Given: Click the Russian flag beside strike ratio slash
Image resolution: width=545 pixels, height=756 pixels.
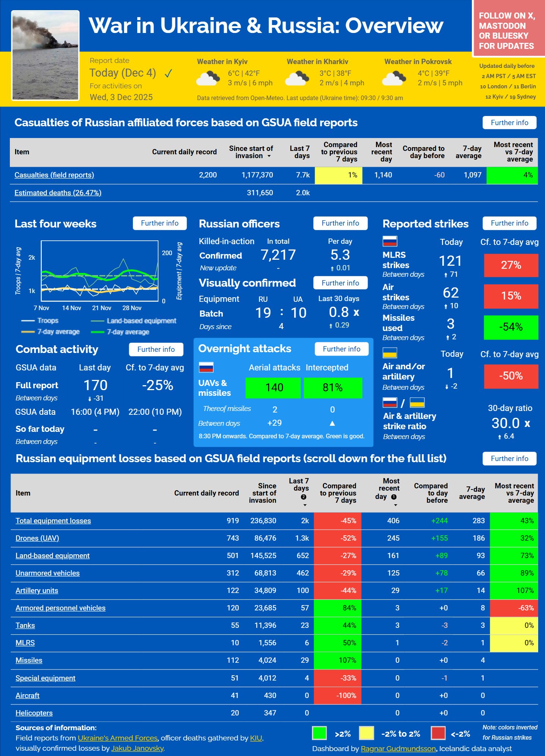Looking at the screenshot, I should (x=390, y=402).
